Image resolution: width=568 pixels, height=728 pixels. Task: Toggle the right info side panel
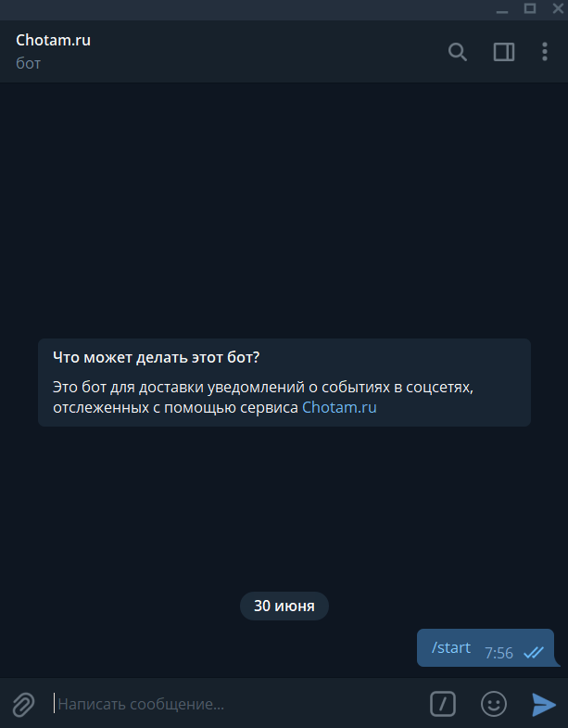tap(503, 52)
